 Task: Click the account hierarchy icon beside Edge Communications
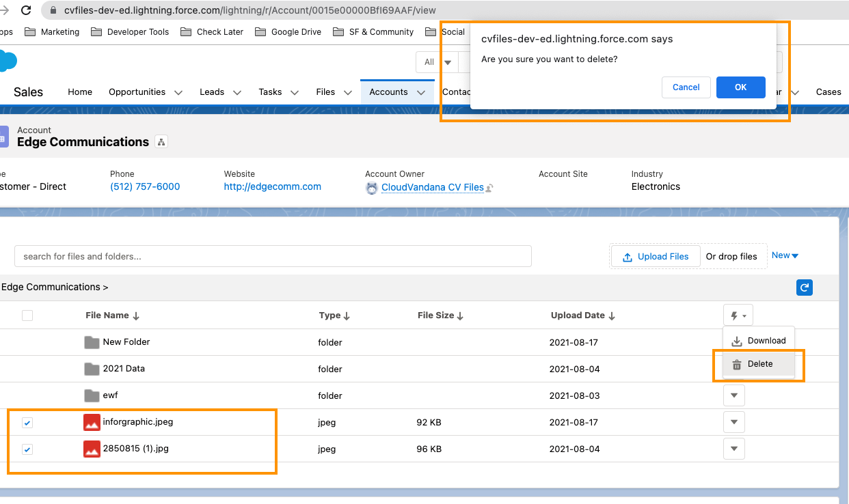[161, 142]
